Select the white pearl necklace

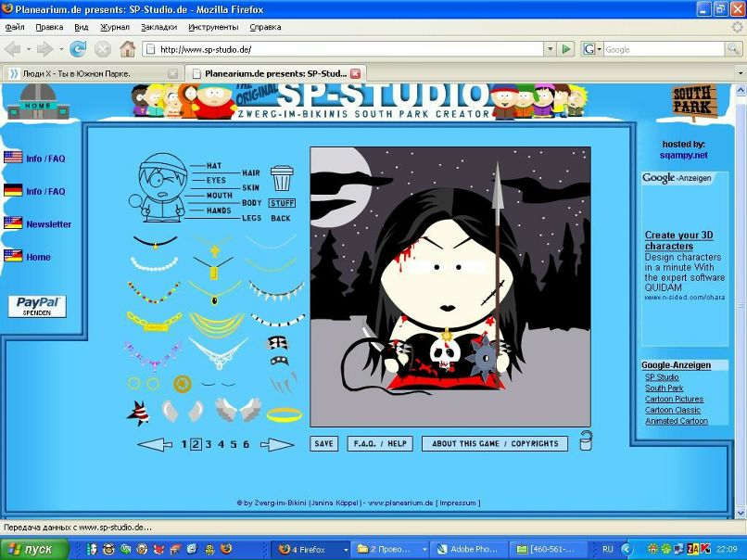coord(155,266)
